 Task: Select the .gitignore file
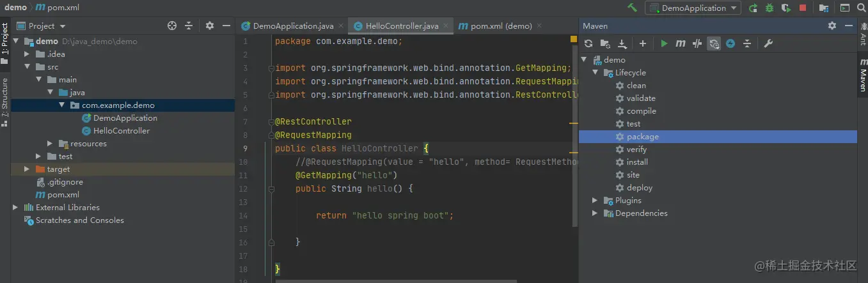click(x=59, y=181)
